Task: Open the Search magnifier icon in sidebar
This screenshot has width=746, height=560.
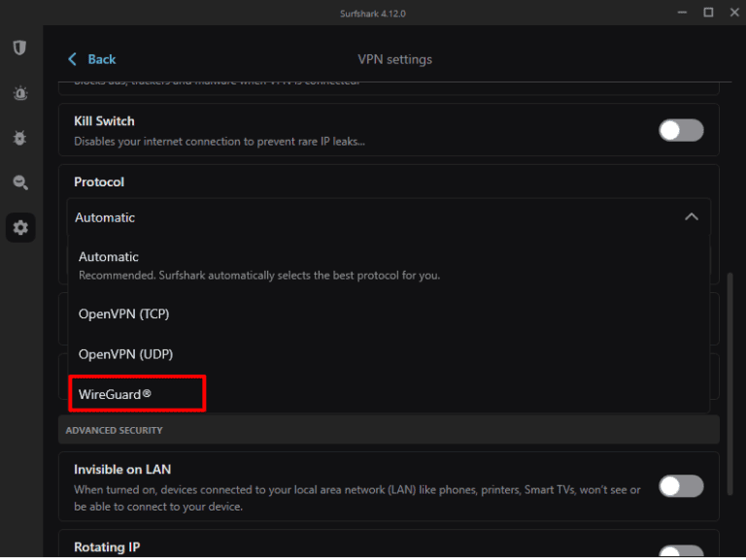Action: tap(19, 182)
